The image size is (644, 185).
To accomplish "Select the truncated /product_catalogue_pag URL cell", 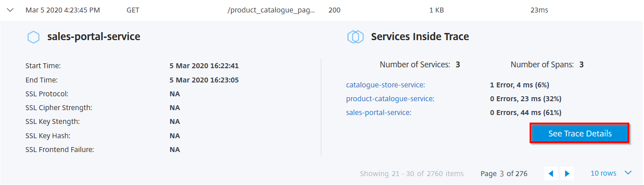I will (x=271, y=10).
